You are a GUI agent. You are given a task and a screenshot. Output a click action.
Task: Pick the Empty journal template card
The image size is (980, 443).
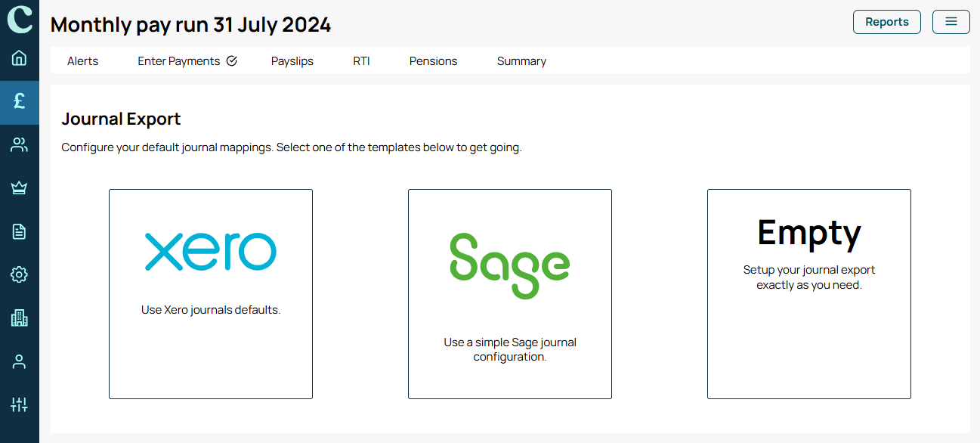point(809,294)
